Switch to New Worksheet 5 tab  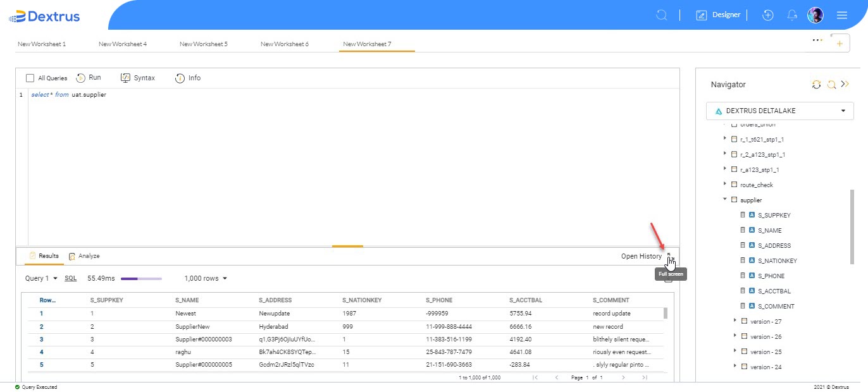[x=204, y=44]
